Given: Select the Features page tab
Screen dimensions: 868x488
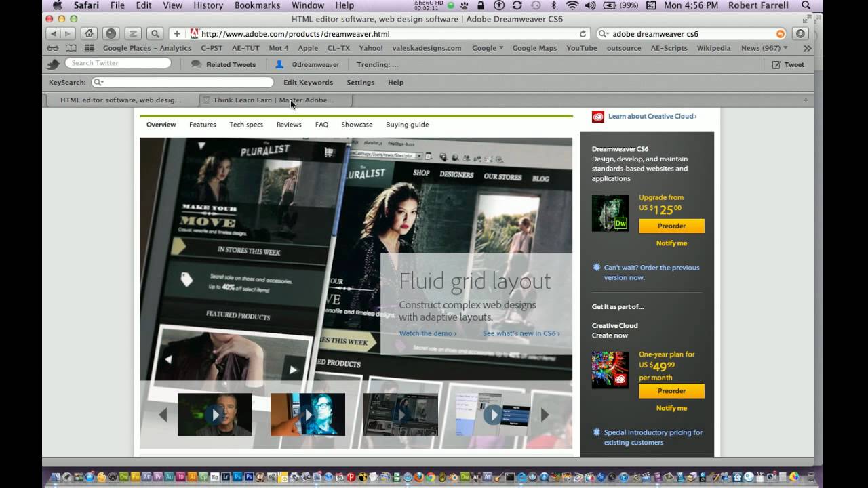Looking at the screenshot, I should (203, 125).
